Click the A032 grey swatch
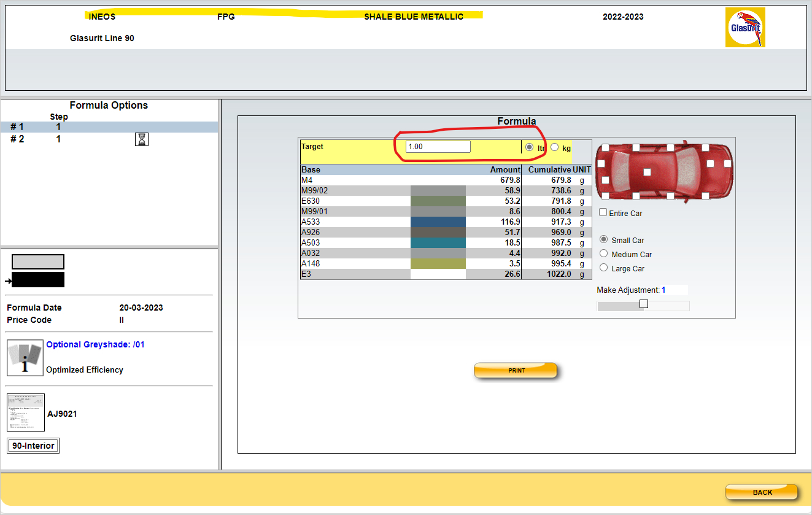812x515 pixels. point(438,254)
